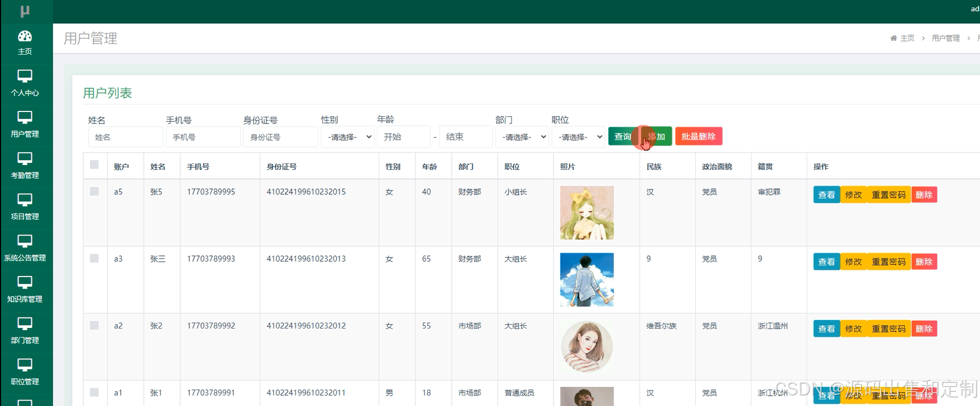
Task: Click the red 批量删除 button
Action: (x=698, y=136)
